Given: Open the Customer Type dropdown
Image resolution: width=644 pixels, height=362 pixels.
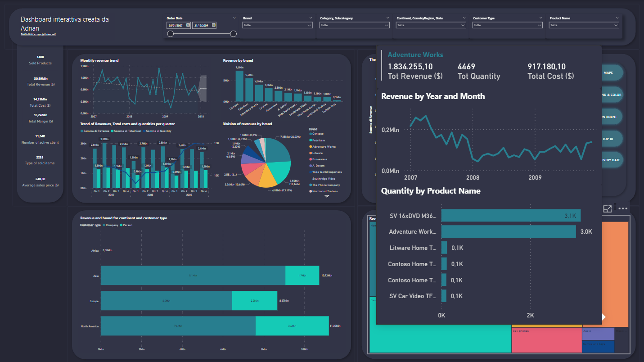Looking at the screenshot, I should pos(507,25).
